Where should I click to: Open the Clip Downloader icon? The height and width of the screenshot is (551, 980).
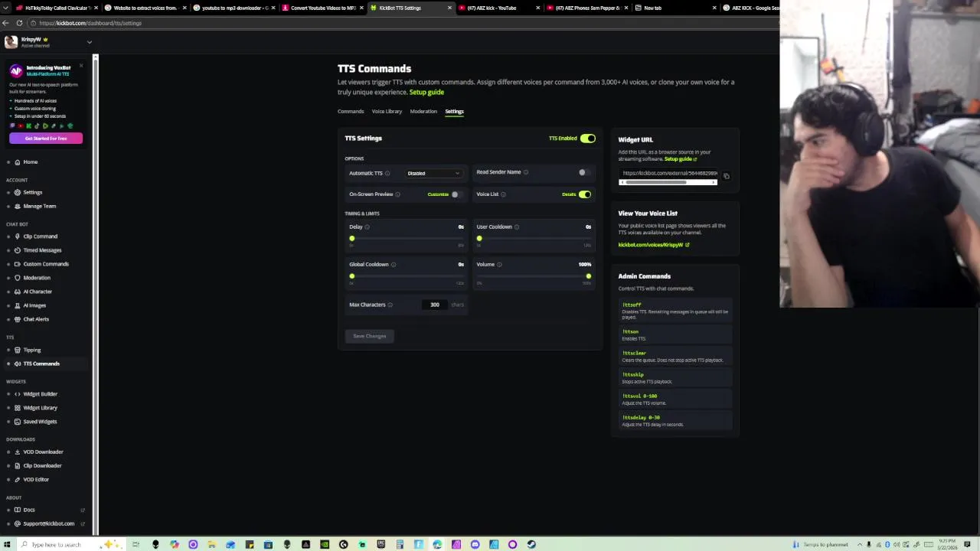18,466
